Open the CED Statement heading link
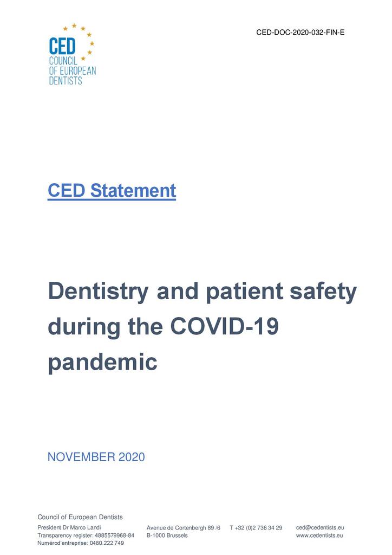Image resolution: width=392 pixels, height=555 pixels. point(112,190)
